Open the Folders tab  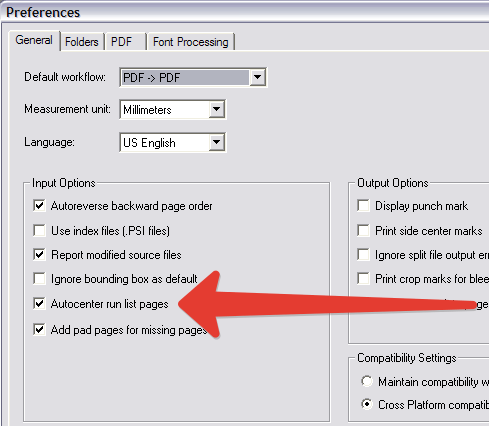(82, 42)
